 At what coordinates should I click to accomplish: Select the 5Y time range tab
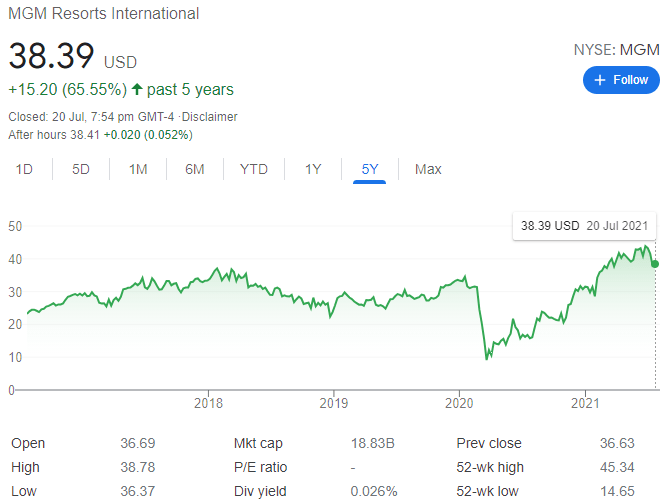(x=370, y=169)
